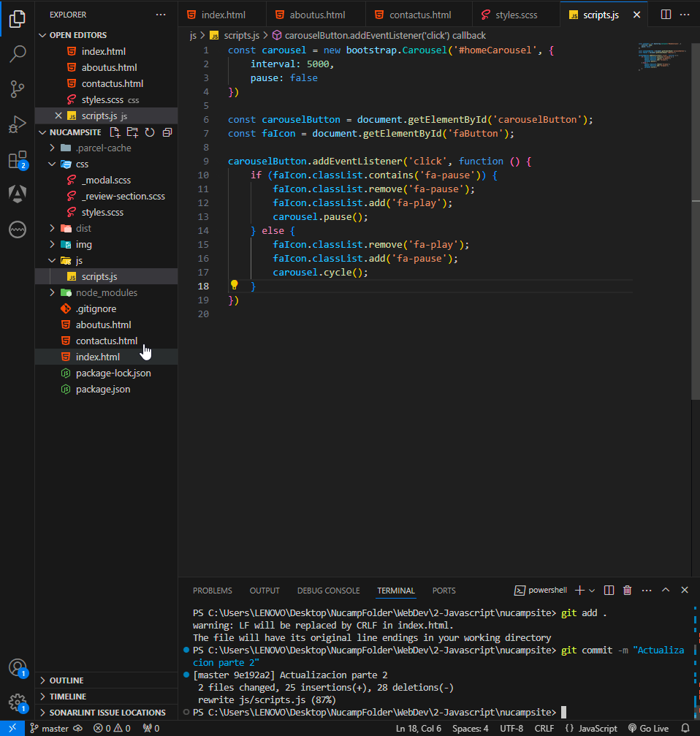Expand SONARLINT ISSUE LOCATIONS section
The width and height of the screenshot is (700, 736).
42,713
